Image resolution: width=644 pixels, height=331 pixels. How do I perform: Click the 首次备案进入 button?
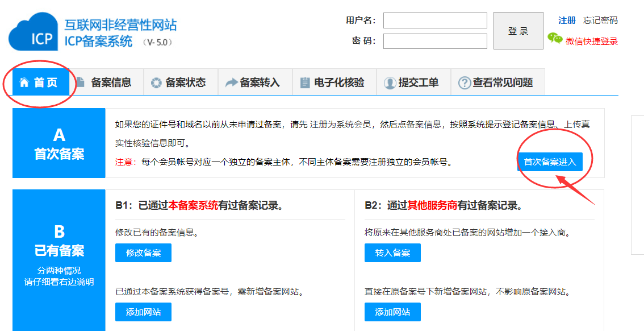550,162
